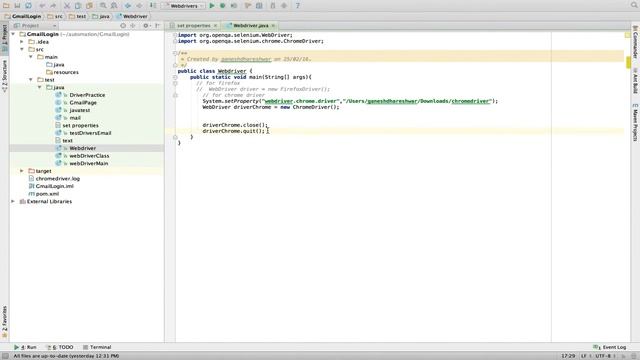The image size is (640, 360).
Task: Collapse the GmailLogin root tree node
Action: tap(13, 34)
